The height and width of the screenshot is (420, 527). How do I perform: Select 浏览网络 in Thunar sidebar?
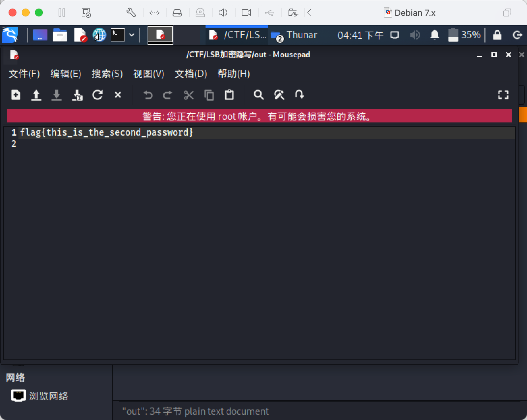point(40,396)
